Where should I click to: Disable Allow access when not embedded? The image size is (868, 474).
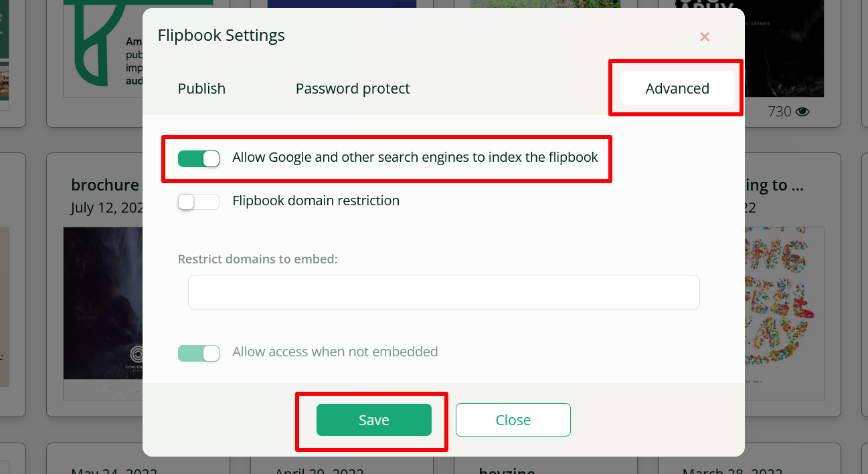[198, 353]
